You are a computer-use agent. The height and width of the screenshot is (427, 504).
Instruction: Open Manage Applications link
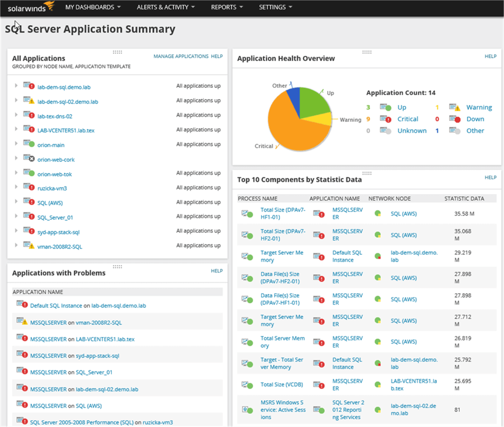tap(181, 56)
